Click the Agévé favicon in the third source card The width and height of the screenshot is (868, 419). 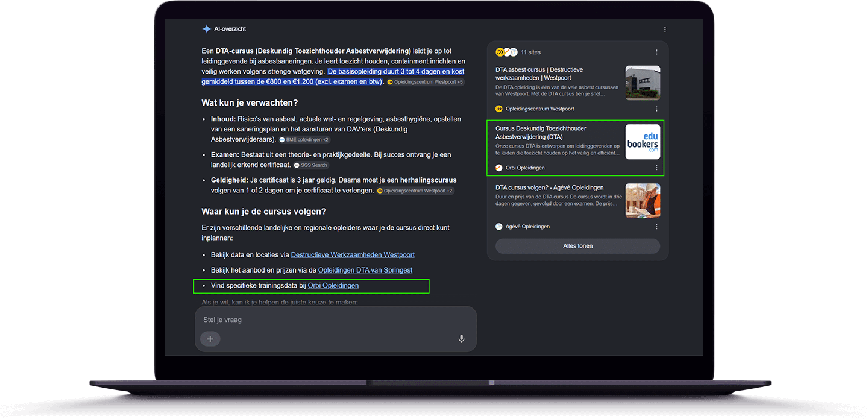click(499, 227)
